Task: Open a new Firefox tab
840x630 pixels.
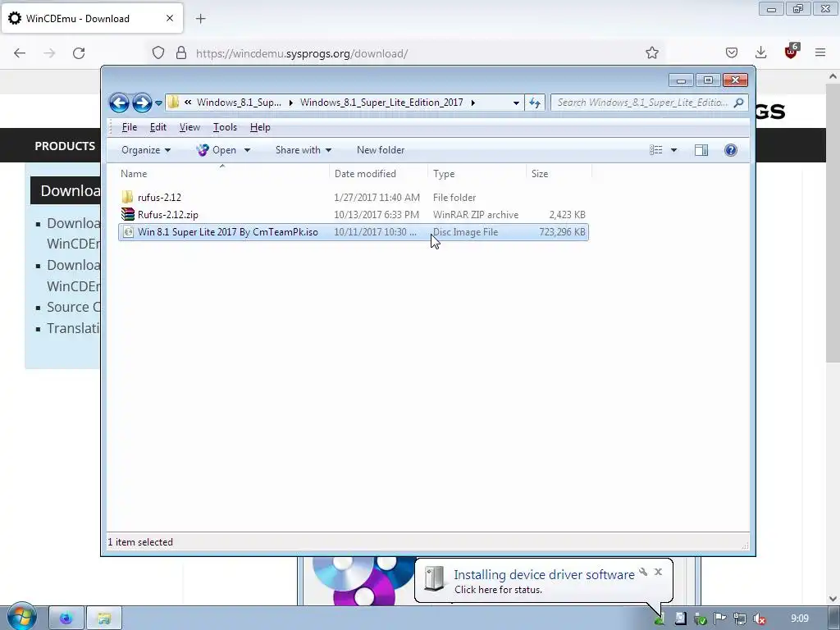Action: click(200, 19)
